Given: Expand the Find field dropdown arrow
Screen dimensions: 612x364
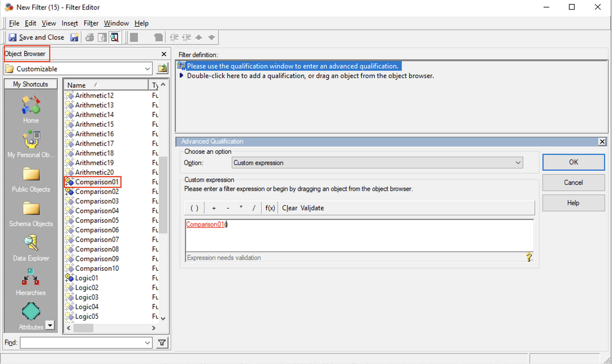Looking at the screenshot, I should [147, 343].
